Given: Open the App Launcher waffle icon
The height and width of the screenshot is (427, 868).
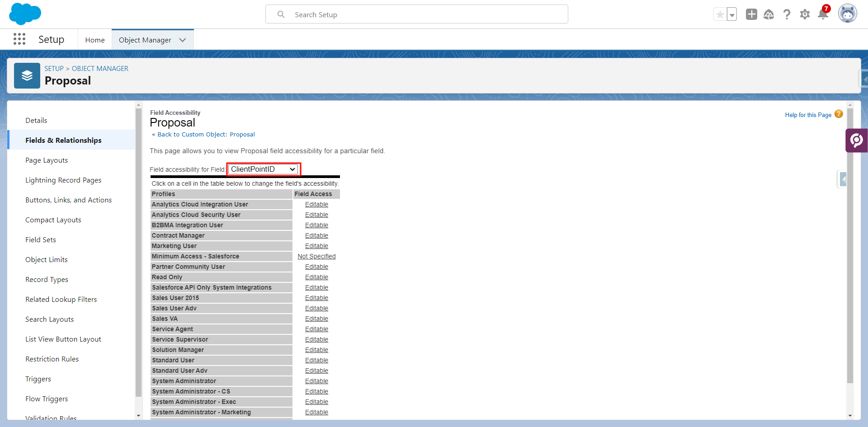Looking at the screenshot, I should [x=19, y=39].
